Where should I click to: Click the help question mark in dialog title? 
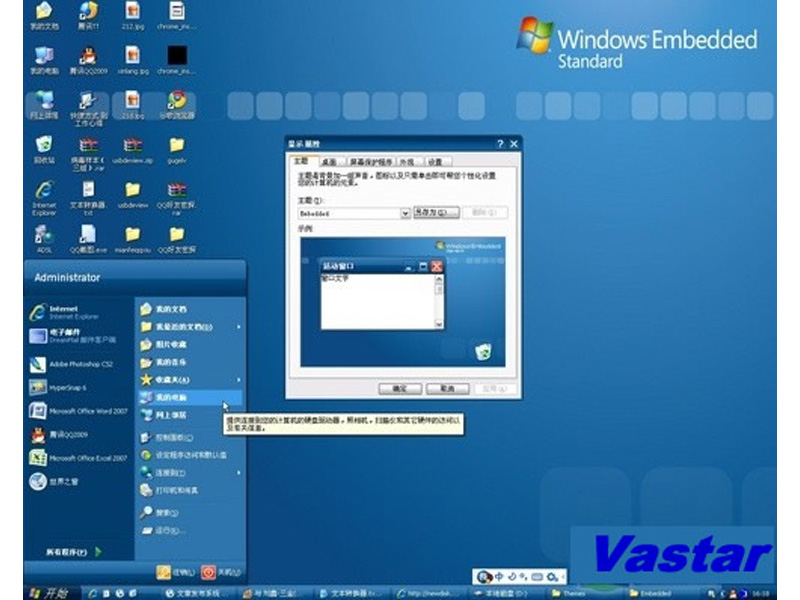pos(500,144)
